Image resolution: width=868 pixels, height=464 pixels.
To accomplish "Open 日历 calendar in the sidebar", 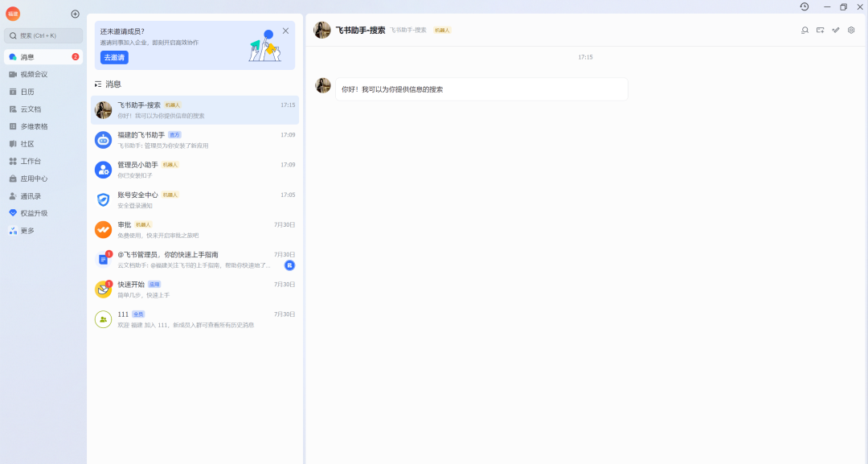I will click(x=27, y=92).
